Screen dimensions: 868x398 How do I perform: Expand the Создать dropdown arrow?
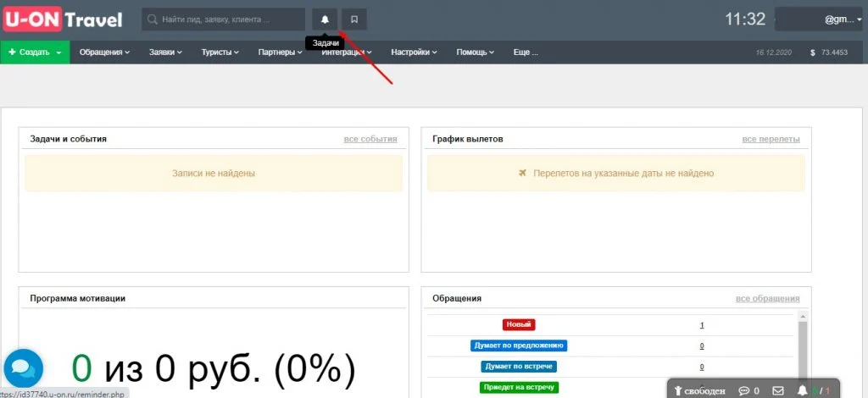[x=58, y=53]
